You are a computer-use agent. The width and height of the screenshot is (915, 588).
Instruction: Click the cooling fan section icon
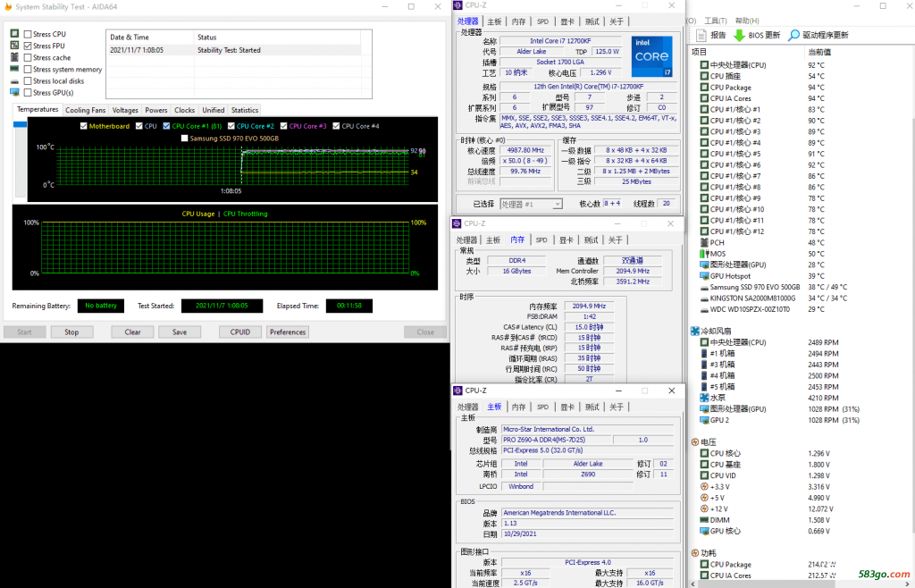coord(695,332)
